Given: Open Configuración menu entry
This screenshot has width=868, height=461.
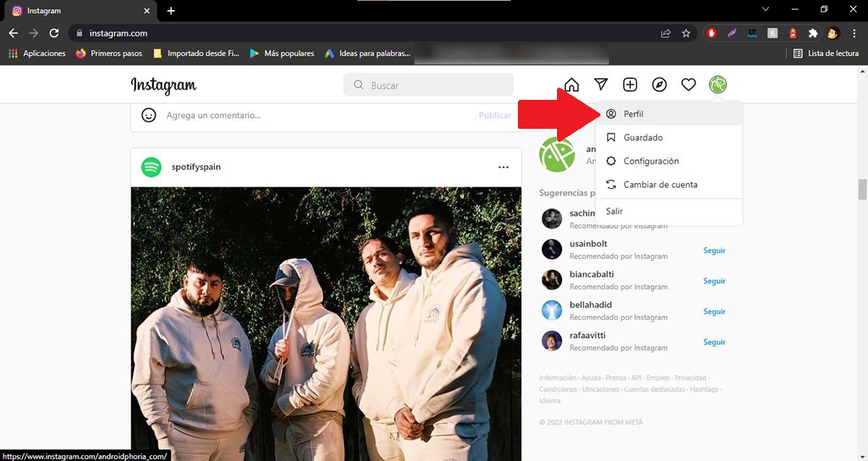Looking at the screenshot, I should pyautogui.click(x=650, y=161).
